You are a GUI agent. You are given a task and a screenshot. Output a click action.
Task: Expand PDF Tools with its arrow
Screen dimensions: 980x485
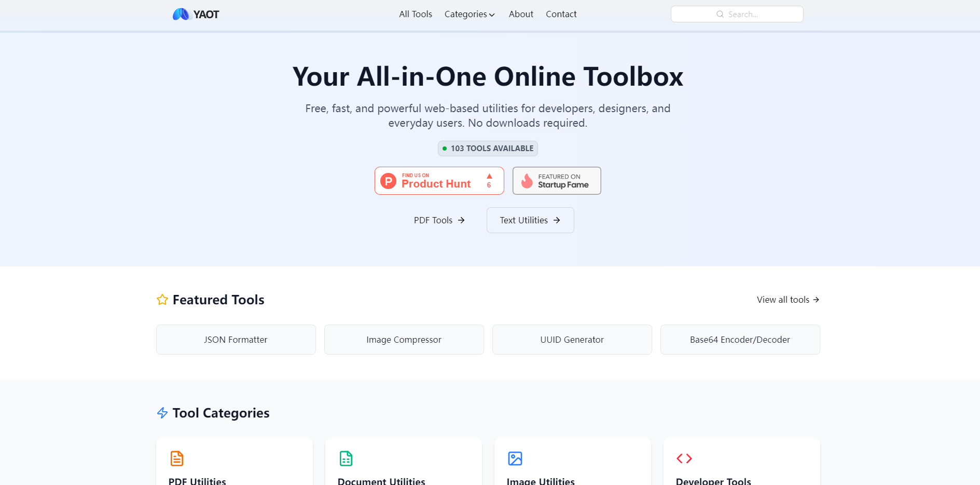(x=461, y=220)
